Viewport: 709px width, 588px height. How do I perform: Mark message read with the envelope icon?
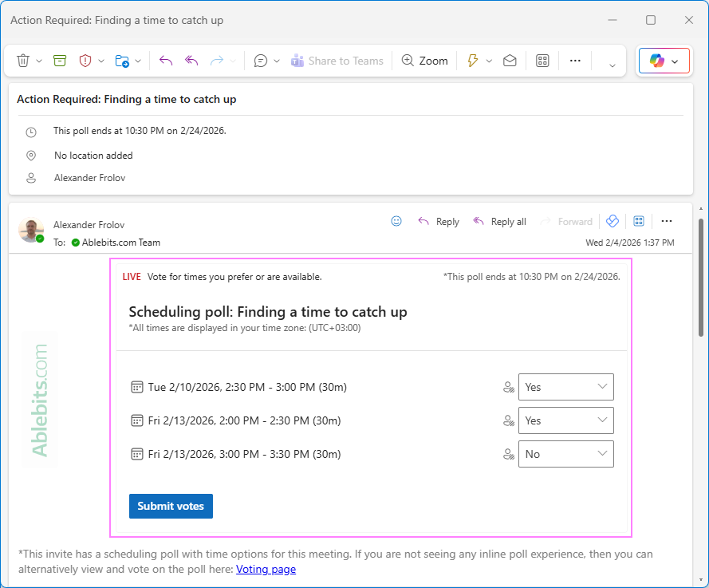510,60
